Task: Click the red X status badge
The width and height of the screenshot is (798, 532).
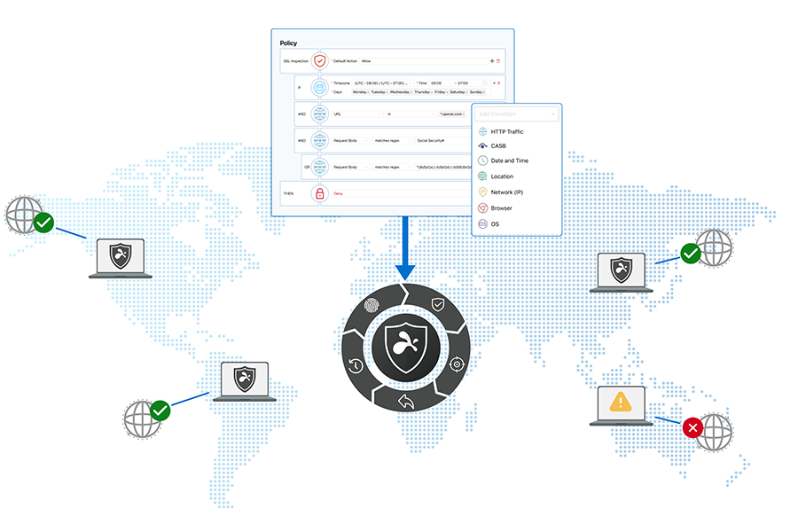Action: point(693,428)
